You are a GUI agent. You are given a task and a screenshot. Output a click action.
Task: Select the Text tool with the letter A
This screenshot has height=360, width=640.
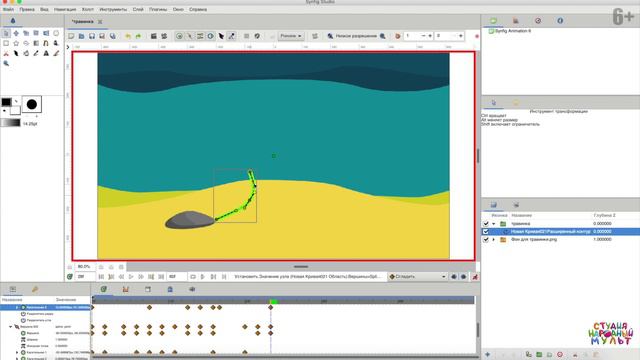coord(46,53)
